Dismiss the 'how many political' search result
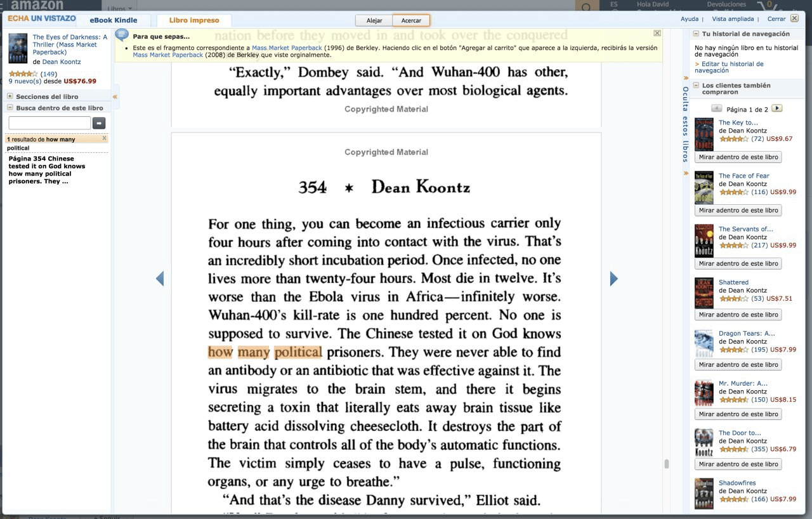 point(105,138)
